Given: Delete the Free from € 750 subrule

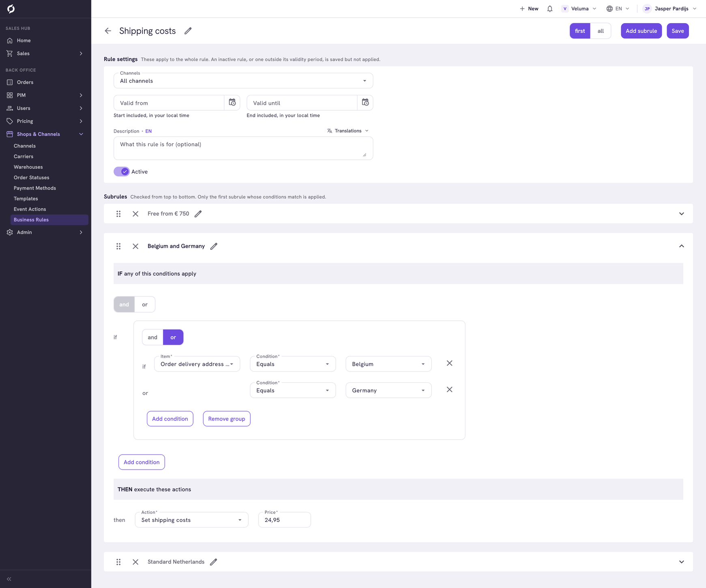Looking at the screenshot, I should click(x=136, y=214).
